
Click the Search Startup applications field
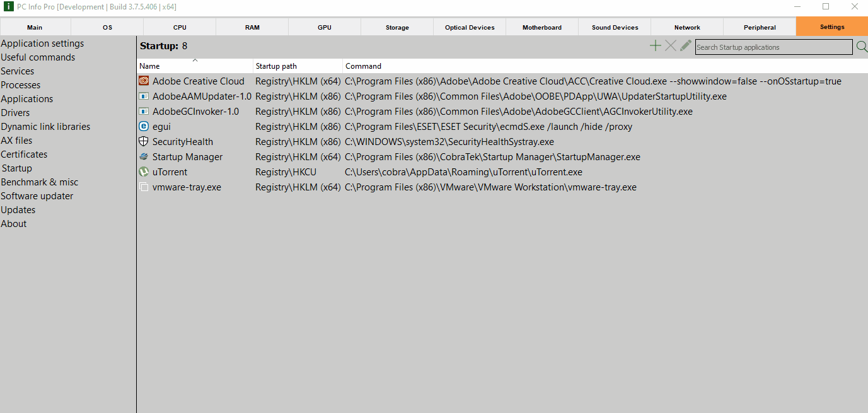coord(774,47)
